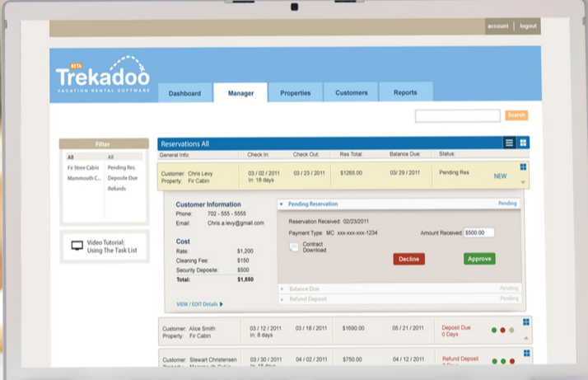The image size is (588, 380).
Task: Open VIEW / EDIT Details link
Action: click(x=199, y=304)
